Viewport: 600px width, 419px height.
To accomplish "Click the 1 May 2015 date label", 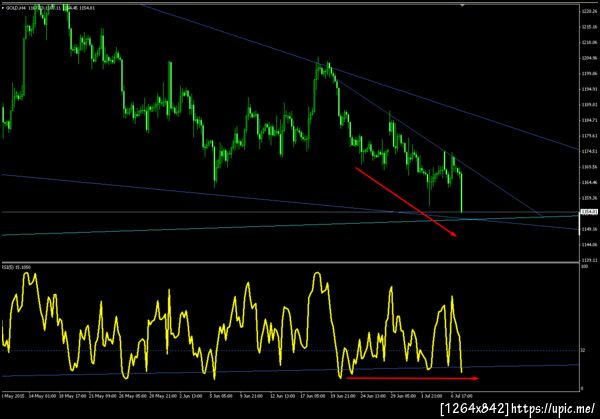I will pyautogui.click(x=13, y=396).
